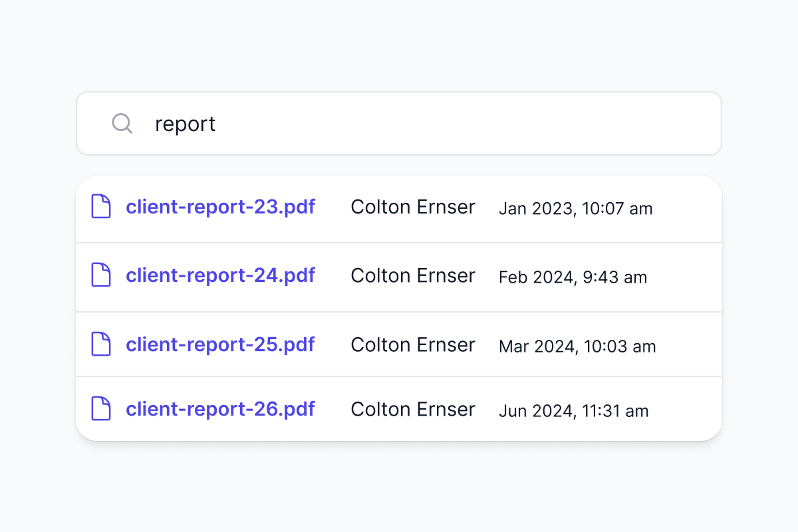
Task: Click Colton Ernser in the client-report-23 row
Action: 412,207
